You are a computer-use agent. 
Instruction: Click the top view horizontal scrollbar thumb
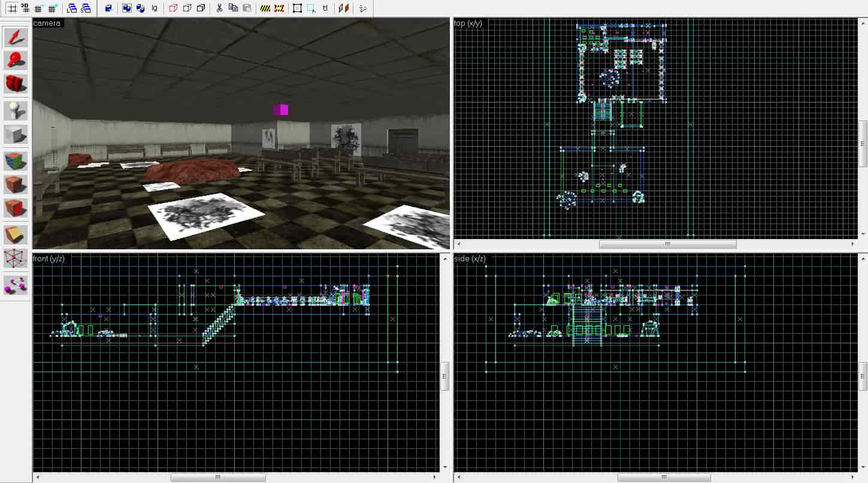668,244
